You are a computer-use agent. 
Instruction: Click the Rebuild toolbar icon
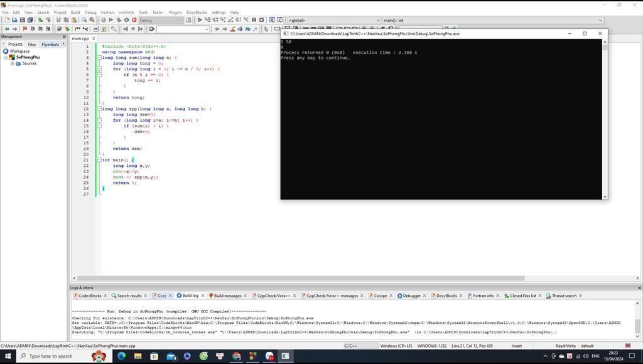coord(126,20)
